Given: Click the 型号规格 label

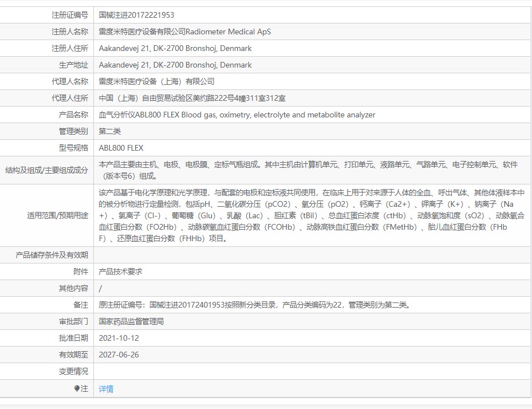Looking at the screenshot, I should pyautogui.click(x=74, y=148).
